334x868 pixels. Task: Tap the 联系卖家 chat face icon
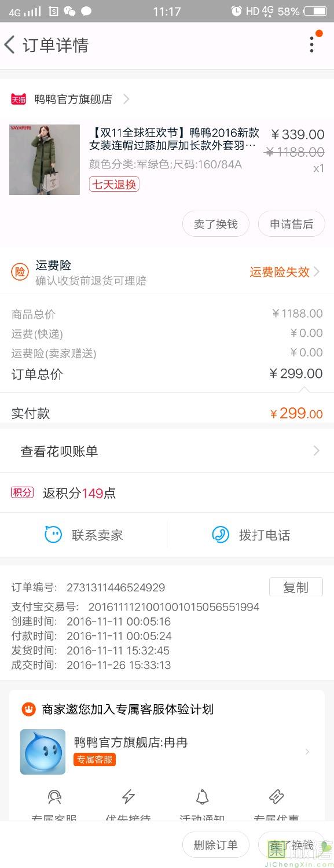coord(53,535)
